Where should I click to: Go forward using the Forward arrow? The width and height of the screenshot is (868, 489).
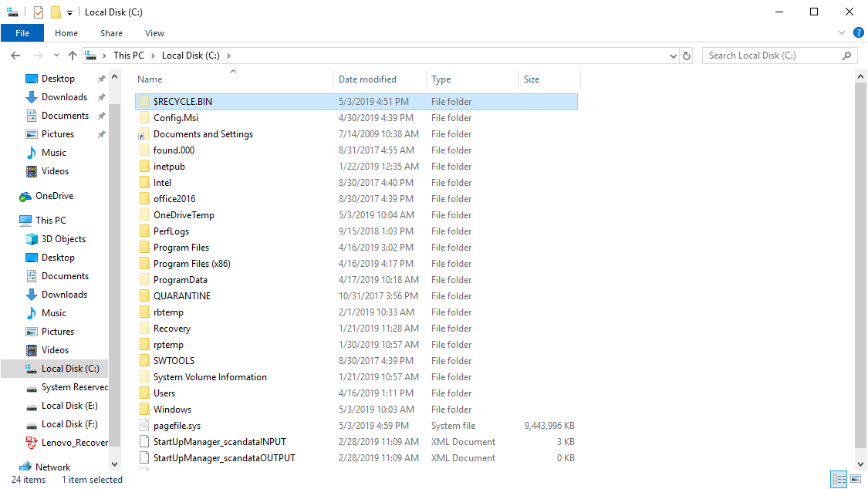pos(39,56)
